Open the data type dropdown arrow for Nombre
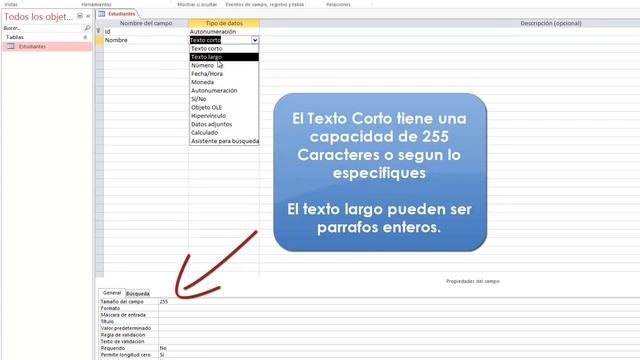 coord(255,40)
